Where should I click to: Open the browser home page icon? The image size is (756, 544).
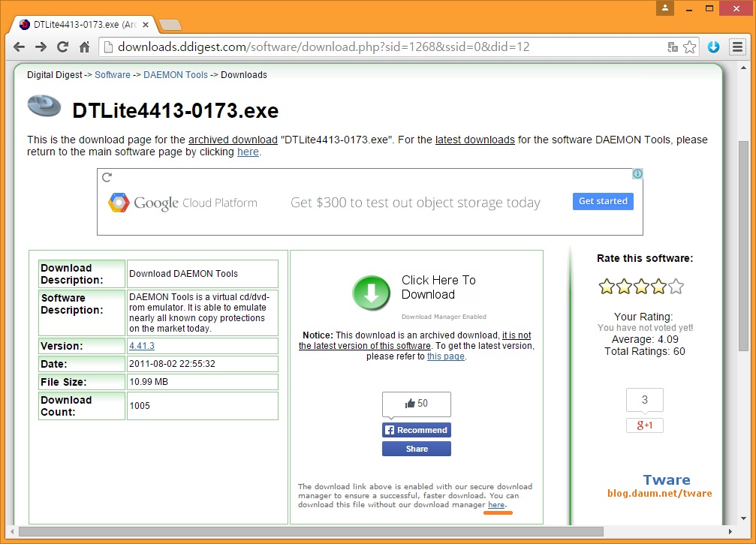[84, 47]
